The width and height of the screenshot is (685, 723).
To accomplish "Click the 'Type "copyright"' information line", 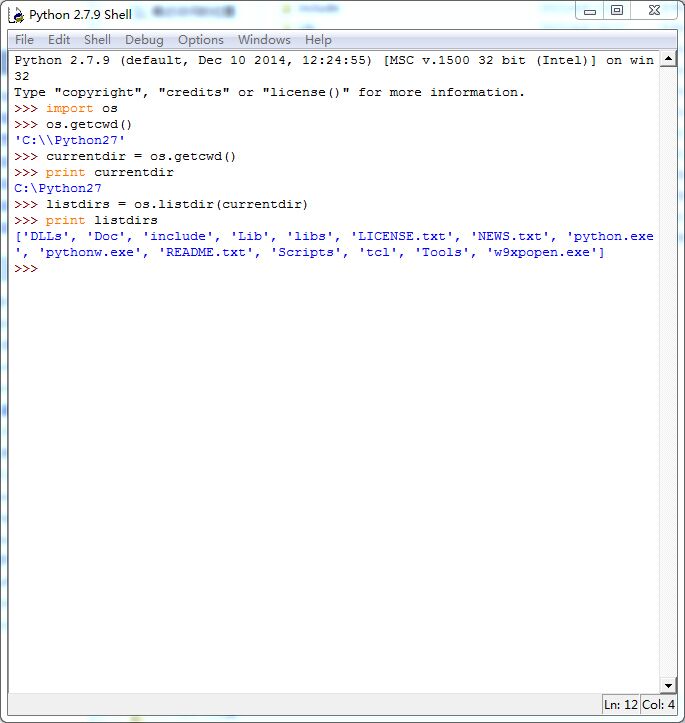I will [x=269, y=93].
